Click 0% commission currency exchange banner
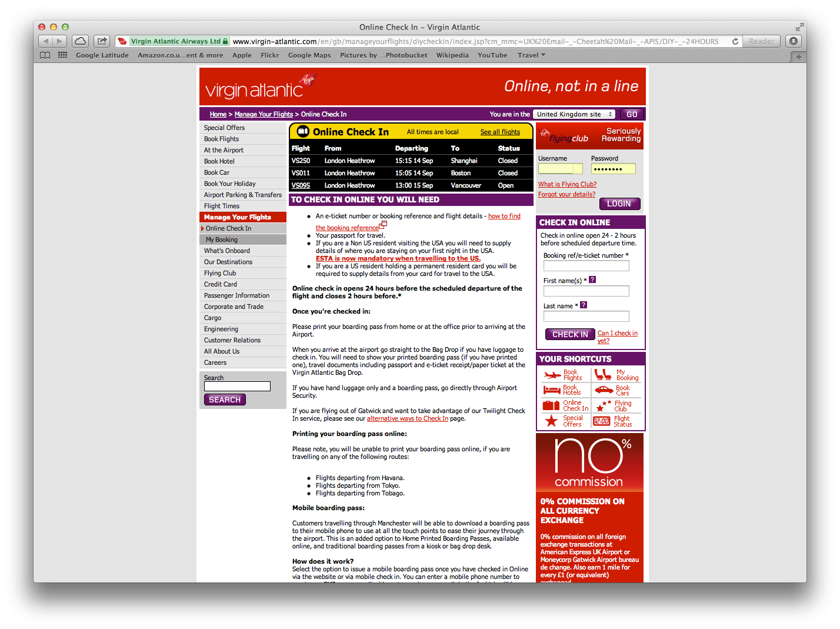 pos(589,508)
